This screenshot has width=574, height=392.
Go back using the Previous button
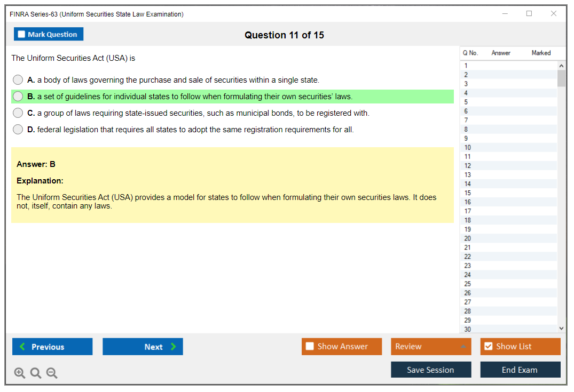(x=52, y=347)
